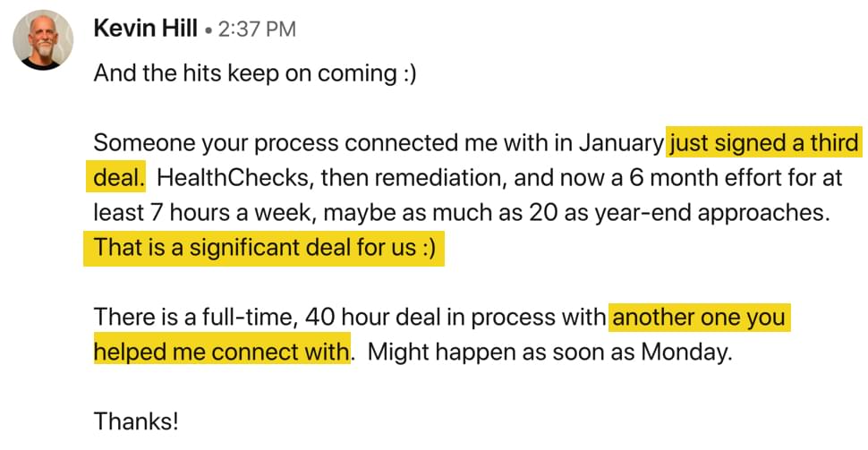Click the closing 'Thanks!' line

tap(136, 421)
